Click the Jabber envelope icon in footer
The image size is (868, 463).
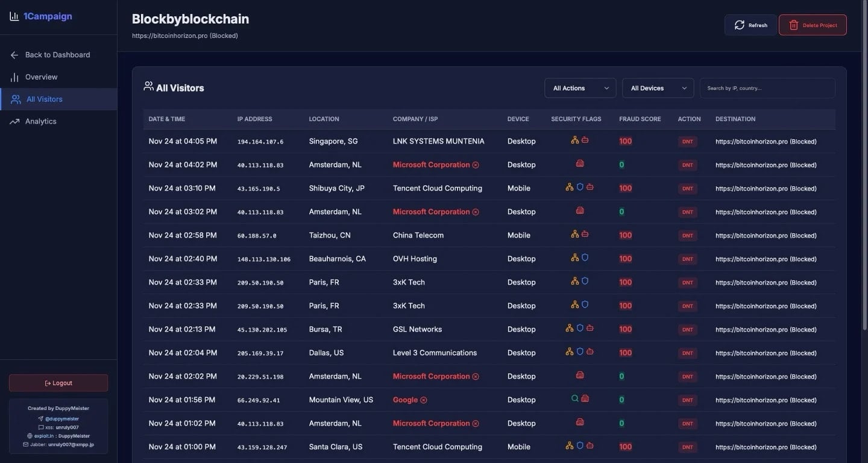coord(26,444)
